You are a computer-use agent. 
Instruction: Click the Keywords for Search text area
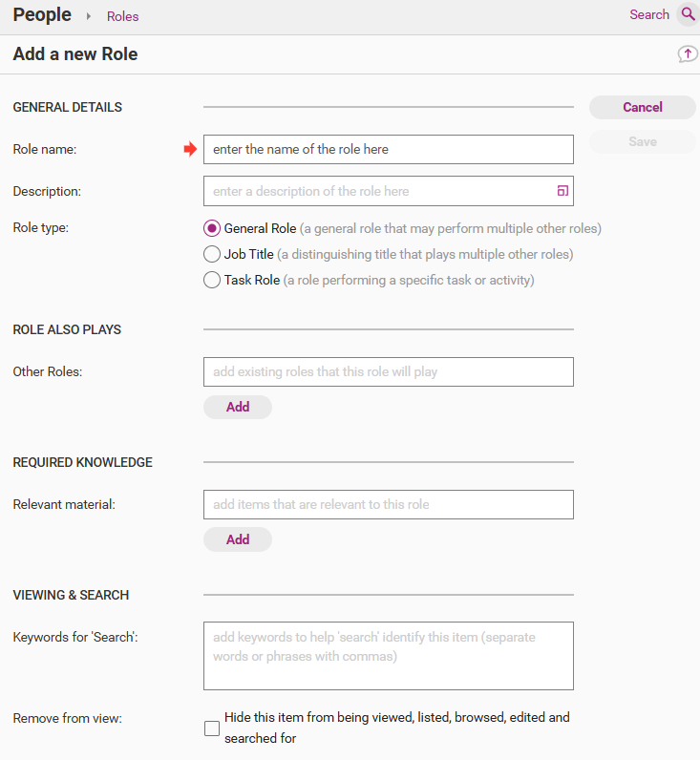click(388, 656)
